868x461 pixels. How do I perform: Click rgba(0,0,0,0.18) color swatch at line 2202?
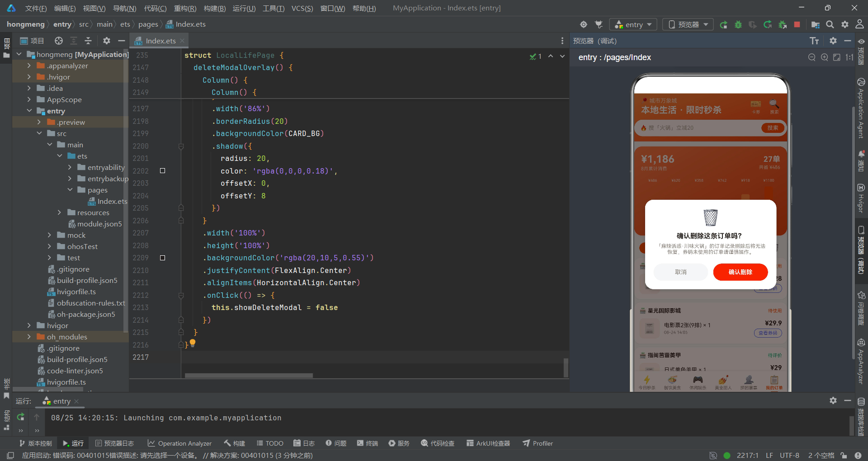(x=163, y=171)
